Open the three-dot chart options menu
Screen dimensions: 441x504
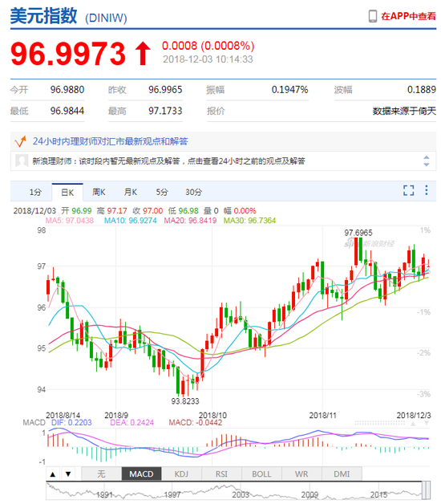point(427,190)
